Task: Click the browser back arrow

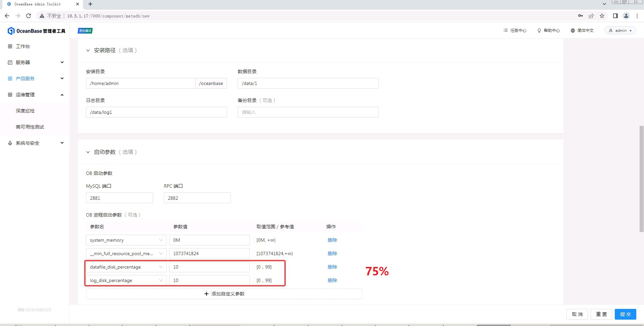Action: 7,16
